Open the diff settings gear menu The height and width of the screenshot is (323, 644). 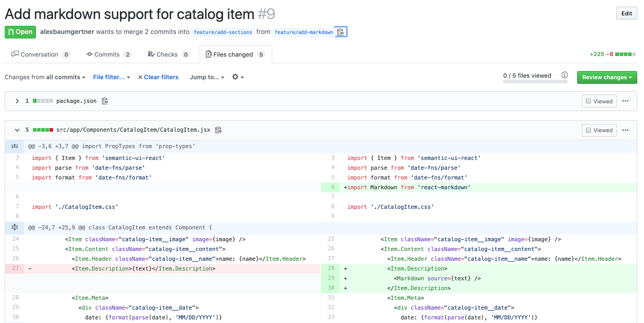point(237,77)
